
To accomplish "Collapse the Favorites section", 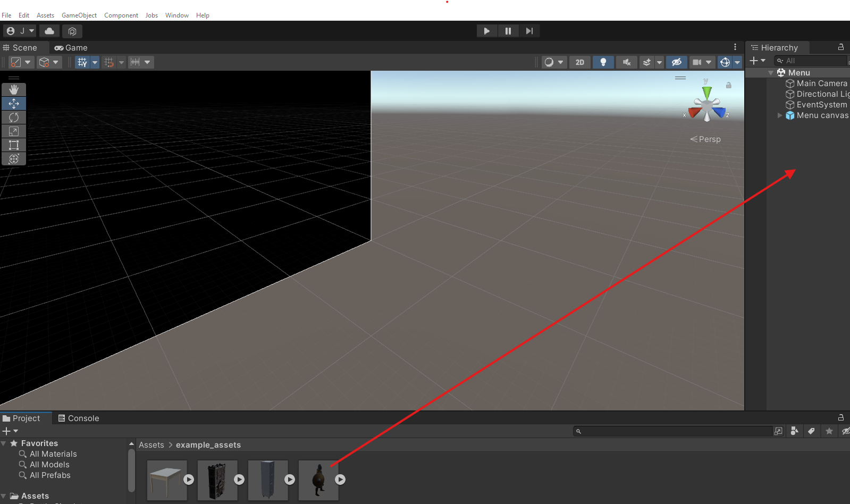I will point(4,443).
